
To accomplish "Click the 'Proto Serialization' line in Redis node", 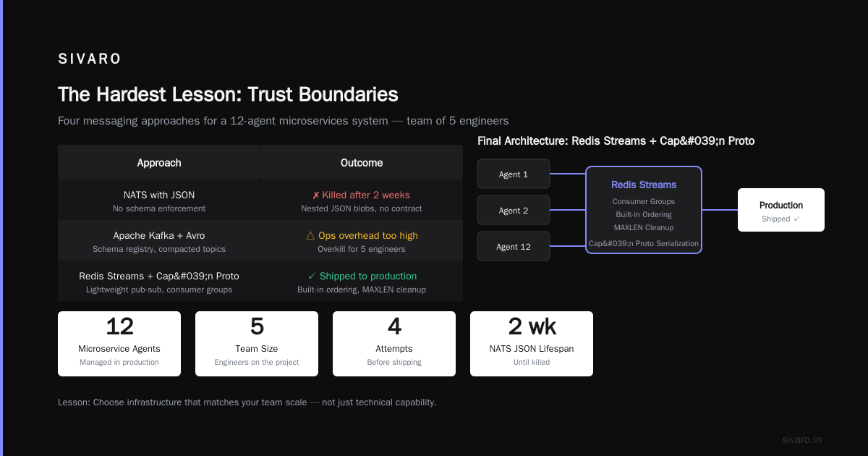I will [x=644, y=243].
